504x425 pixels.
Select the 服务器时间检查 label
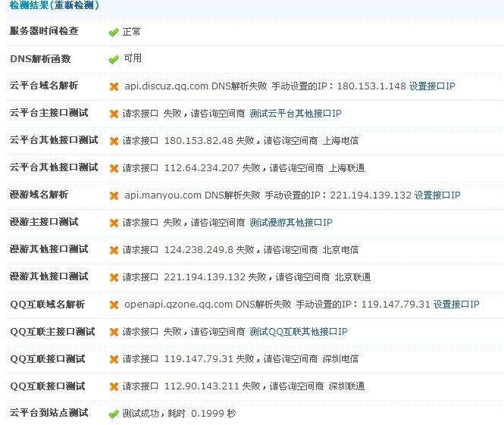(x=44, y=31)
